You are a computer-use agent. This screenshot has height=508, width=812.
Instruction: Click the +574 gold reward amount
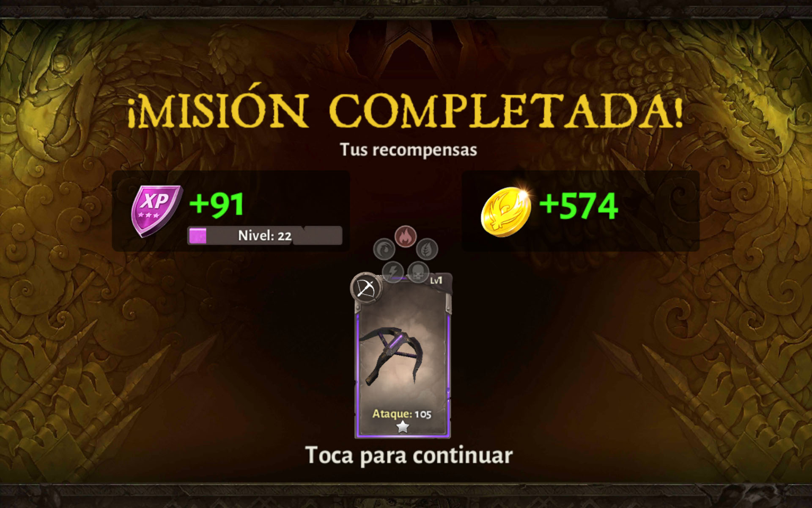(x=579, y=206)
